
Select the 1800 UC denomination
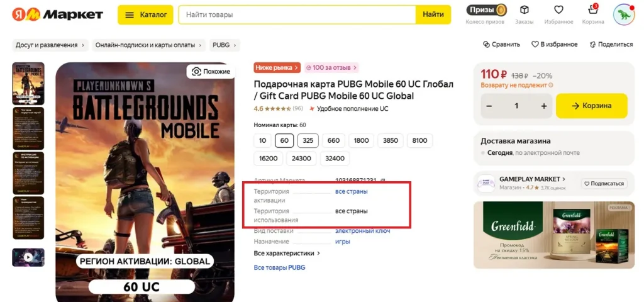click(x=361, y=141)
